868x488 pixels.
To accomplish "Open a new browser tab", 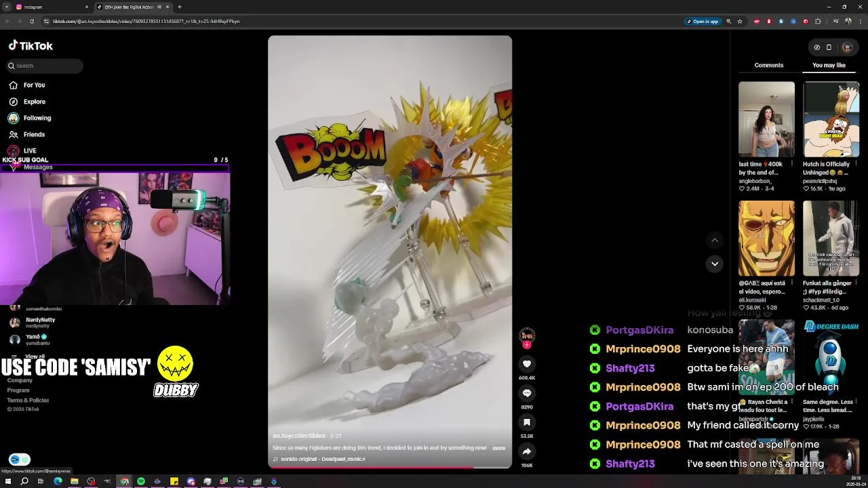I will [180, 7].
